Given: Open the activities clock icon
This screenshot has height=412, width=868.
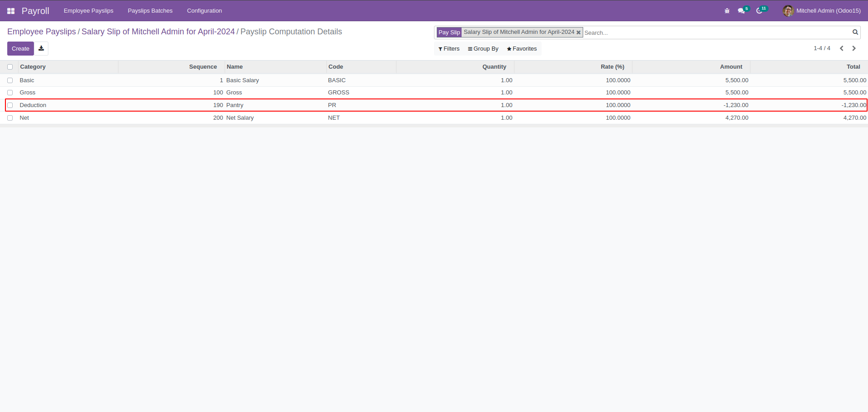Looking at the screenshot, I should click(x=760, y=11).
